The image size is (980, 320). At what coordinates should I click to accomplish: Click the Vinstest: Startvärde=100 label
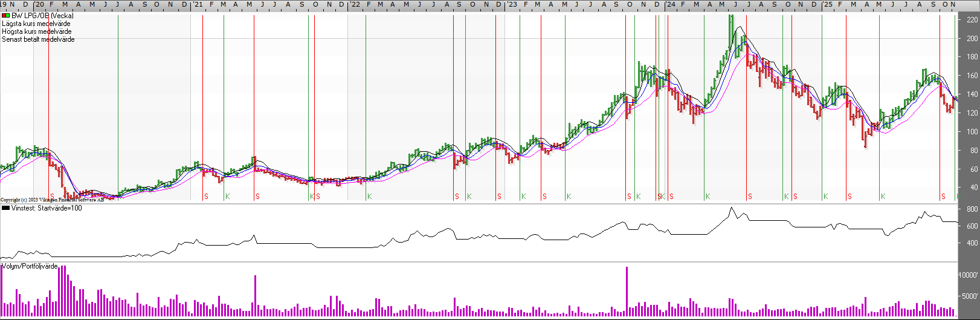47,208
